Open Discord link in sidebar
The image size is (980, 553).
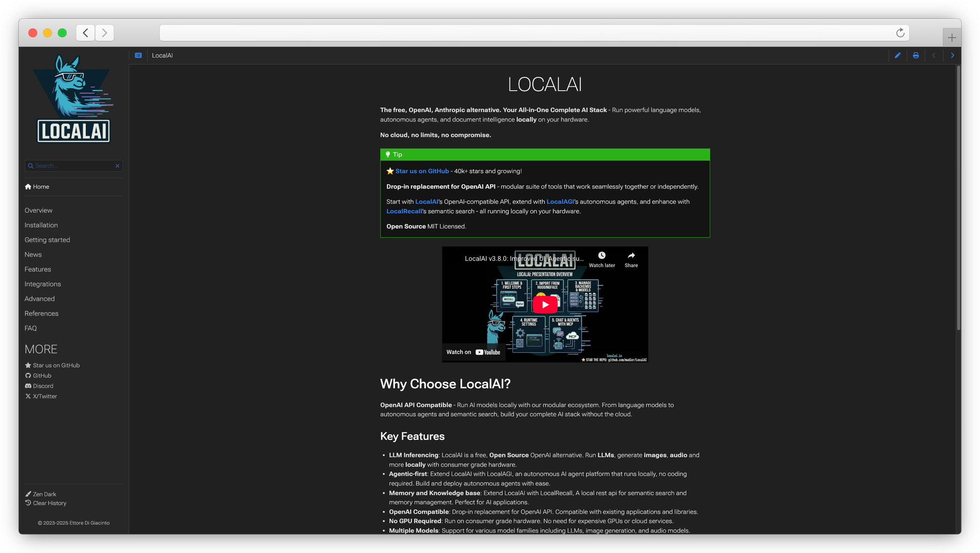[x=43, y=386]
